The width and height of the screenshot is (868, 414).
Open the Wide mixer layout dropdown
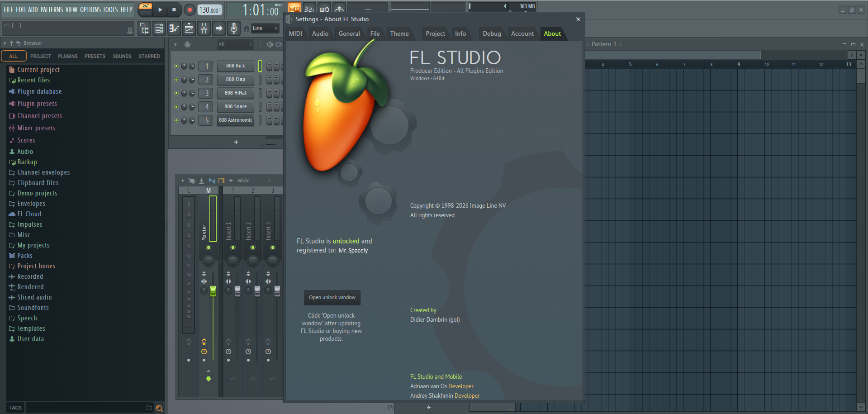253,181
